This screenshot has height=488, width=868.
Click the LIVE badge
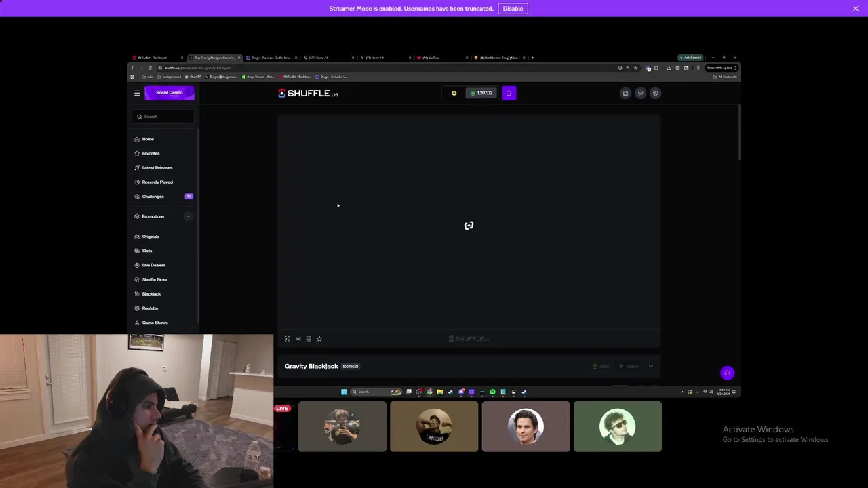282,408
